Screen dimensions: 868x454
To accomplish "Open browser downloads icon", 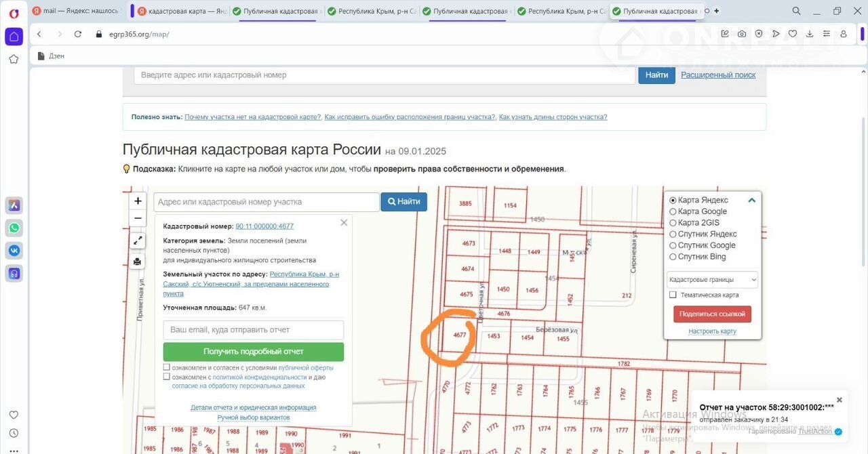I will [x=809, y=34].
